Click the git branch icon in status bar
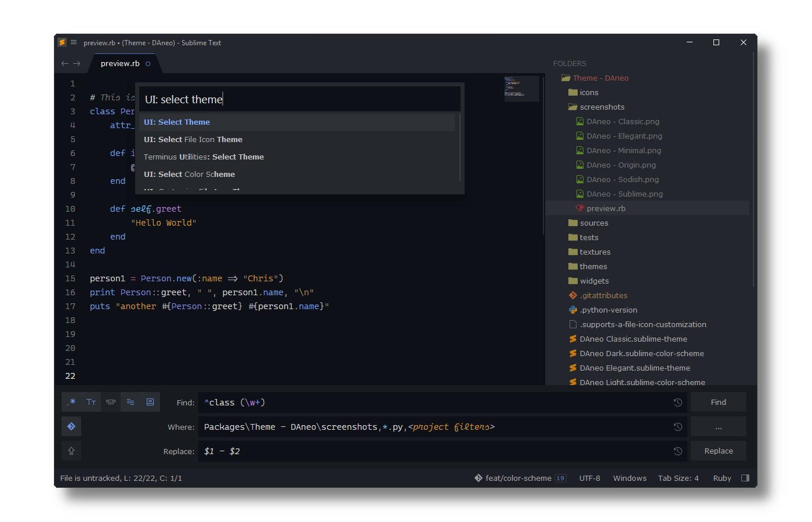The image size is (812, 522). [478, 478]
